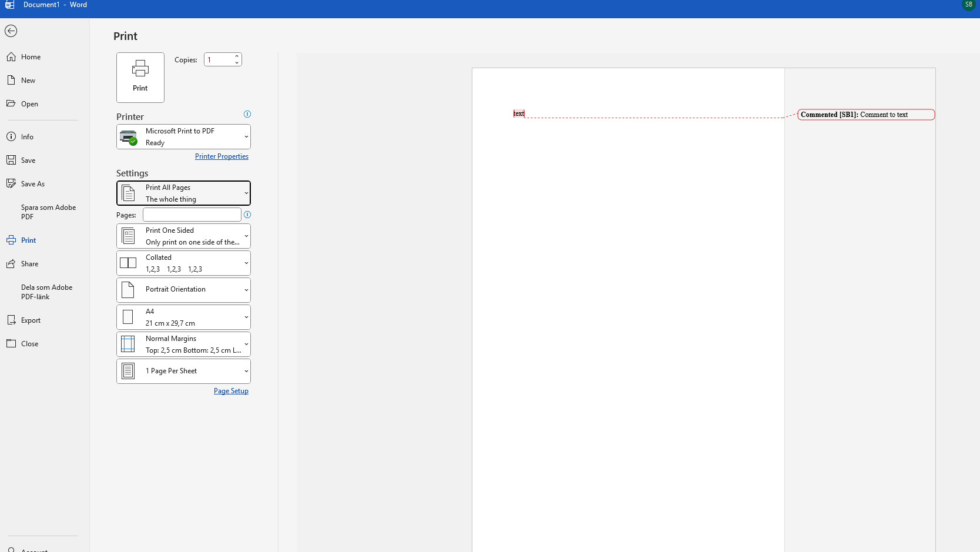
Task: Click the A4 paper size icon
Action: pos(128,317)
